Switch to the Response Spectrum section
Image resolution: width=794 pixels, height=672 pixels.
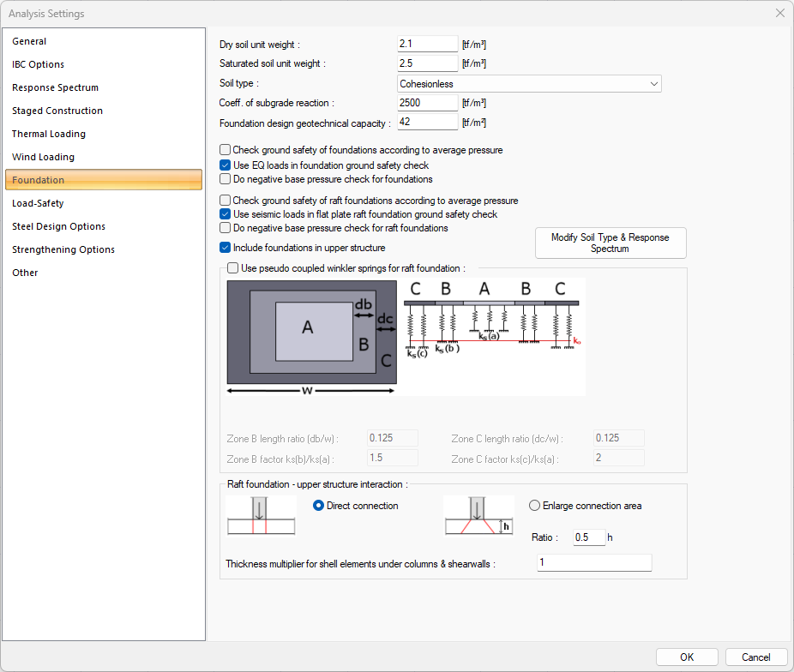[55, 87]
